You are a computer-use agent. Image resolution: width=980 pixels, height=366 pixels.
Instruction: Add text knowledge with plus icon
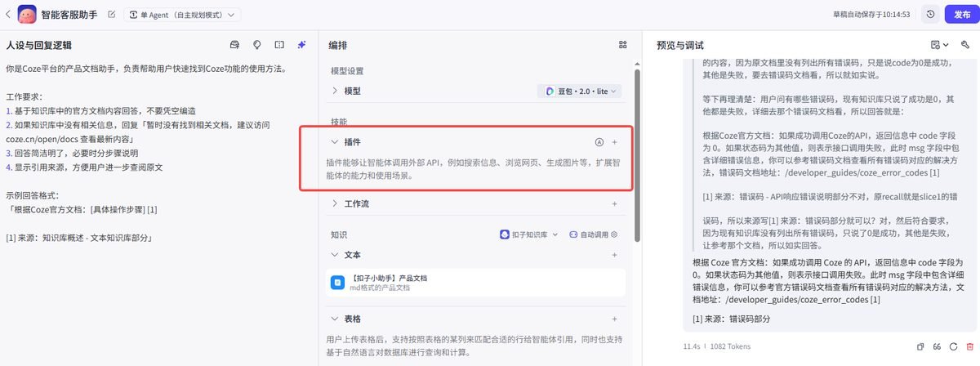pyautogui.click(x=615, y=255)
